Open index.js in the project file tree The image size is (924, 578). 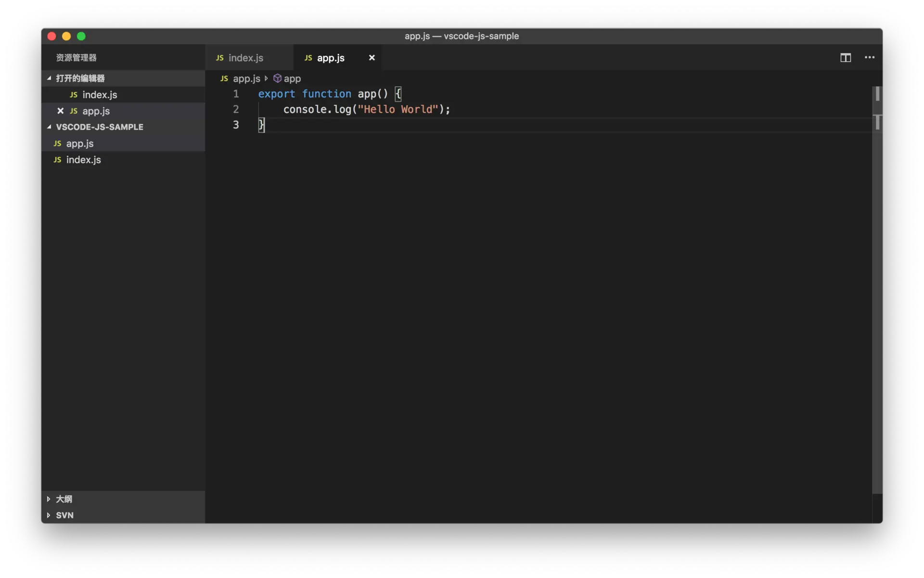point(84,160)
